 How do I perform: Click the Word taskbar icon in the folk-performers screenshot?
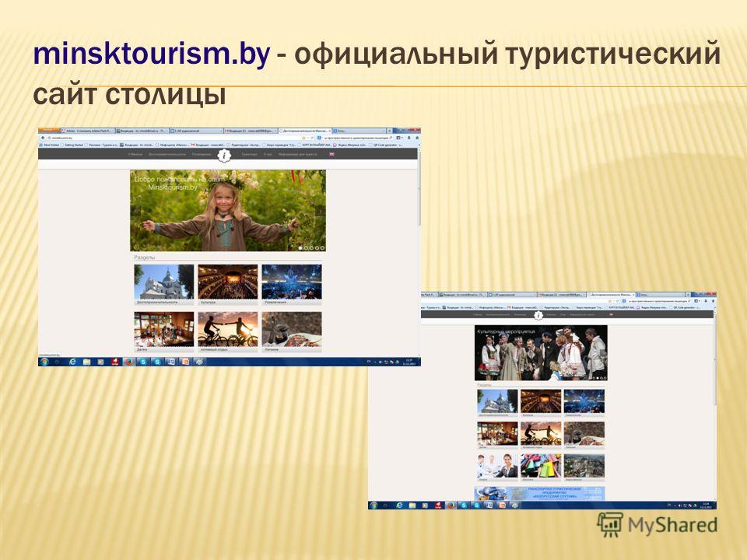coord(489,506)
